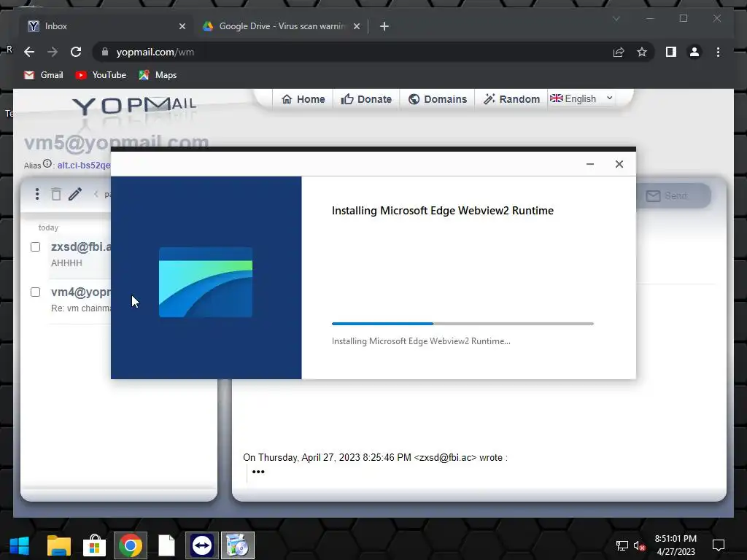Click the browser forward arrow

pos(53,52)
